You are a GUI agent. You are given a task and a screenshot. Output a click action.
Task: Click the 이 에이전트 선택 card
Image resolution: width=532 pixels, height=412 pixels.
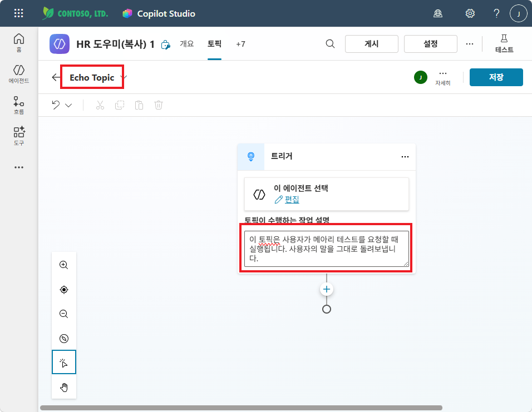click(327, 194)
